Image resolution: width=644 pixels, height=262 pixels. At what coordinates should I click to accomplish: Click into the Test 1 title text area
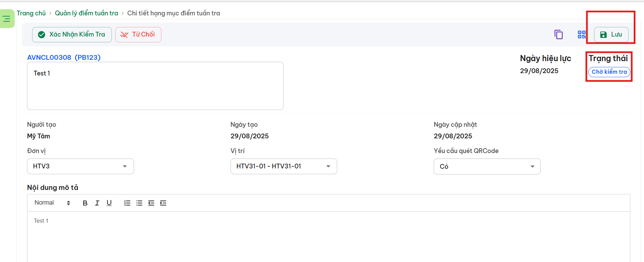coord(155,86)
